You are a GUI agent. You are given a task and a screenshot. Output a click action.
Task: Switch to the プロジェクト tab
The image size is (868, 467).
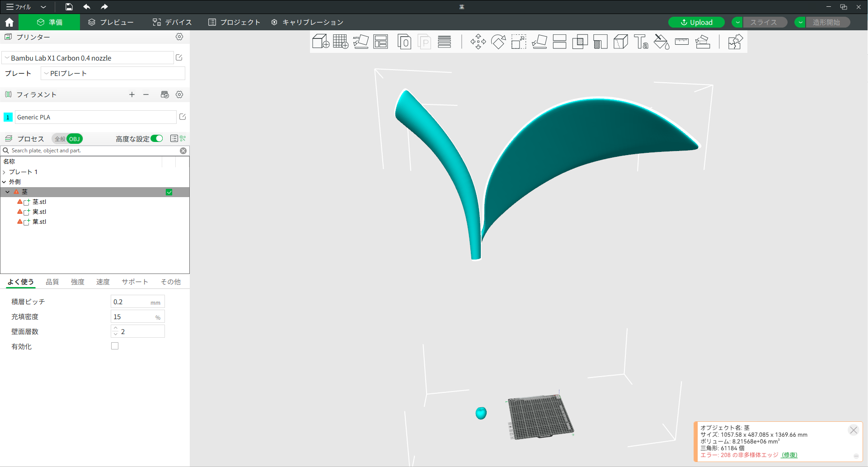tap(234, 22)
